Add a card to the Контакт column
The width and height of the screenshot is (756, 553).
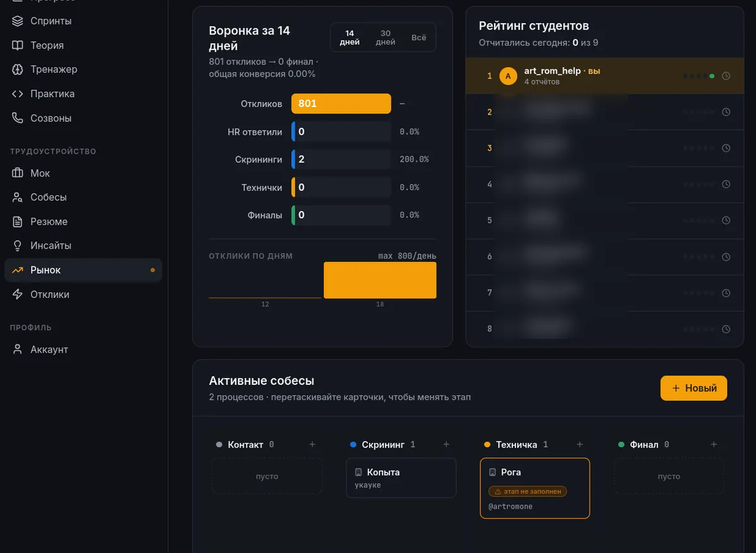coord(312,445)
